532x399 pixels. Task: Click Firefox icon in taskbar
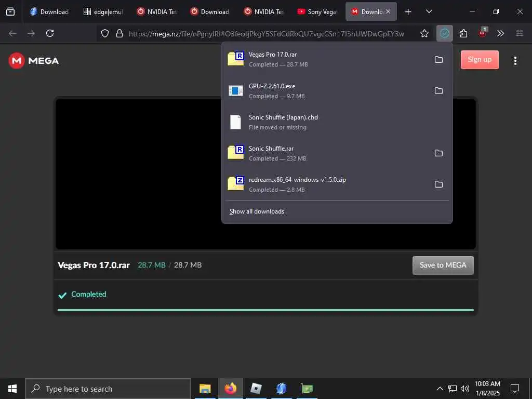tap(230, 389)
